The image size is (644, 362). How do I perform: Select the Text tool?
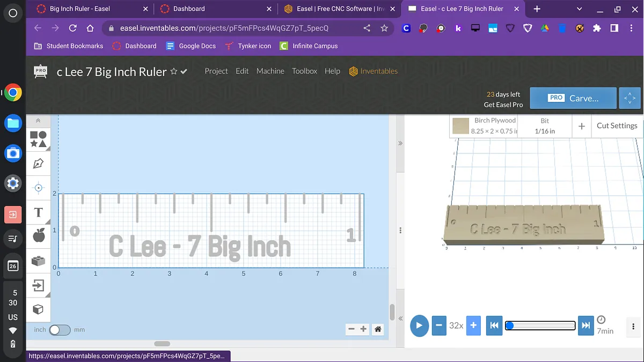click(x=38, y=212)
